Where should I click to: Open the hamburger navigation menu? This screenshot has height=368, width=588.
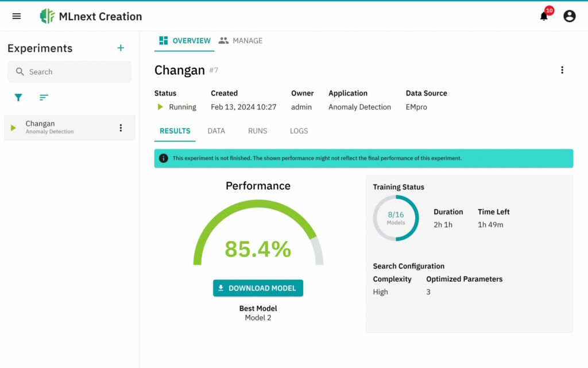pyautogui.click(x=17, y=16)
